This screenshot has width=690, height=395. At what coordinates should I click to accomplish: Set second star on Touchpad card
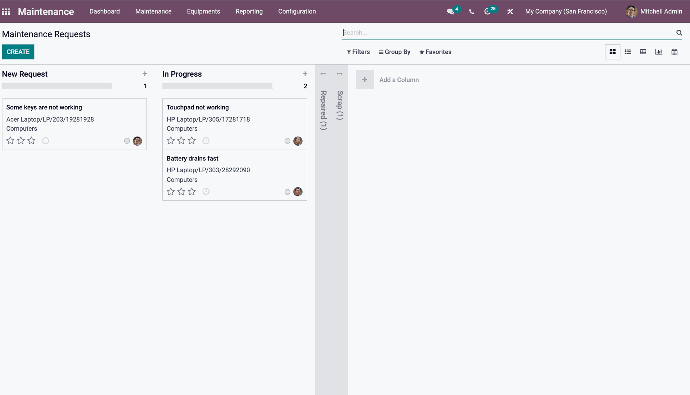coord(181,141)
